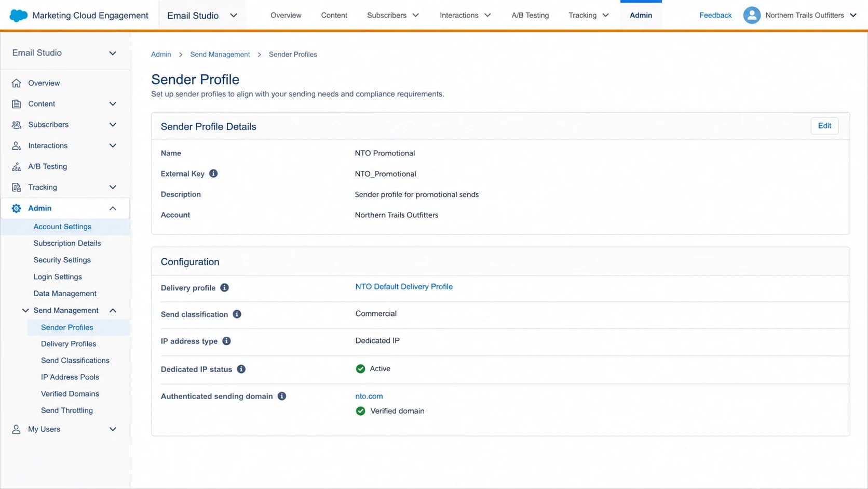Viewport: 868px width, 489px height.
Task: Show info for Delivery profile
Action: [x=224, y=287]
